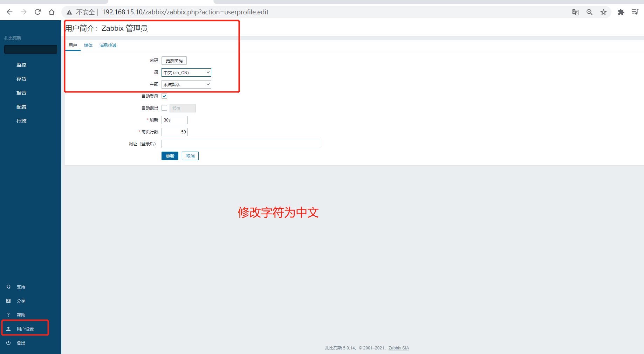Bookmark this page with the star icon
644x354 pixels.
click(603, 12)
